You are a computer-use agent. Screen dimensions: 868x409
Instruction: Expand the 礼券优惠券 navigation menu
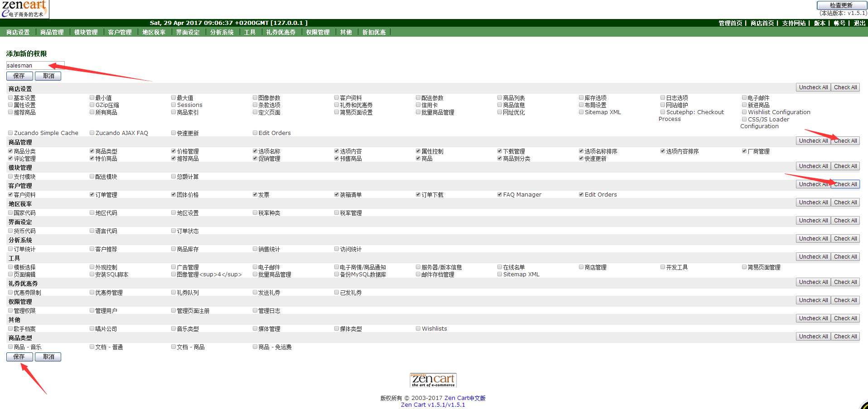[x=280, y=32]
